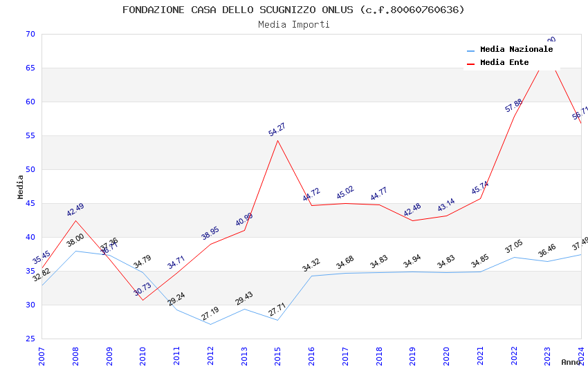Click the 37.05 national value label
This screenshot has height=380, width=588.
(514, 247)
